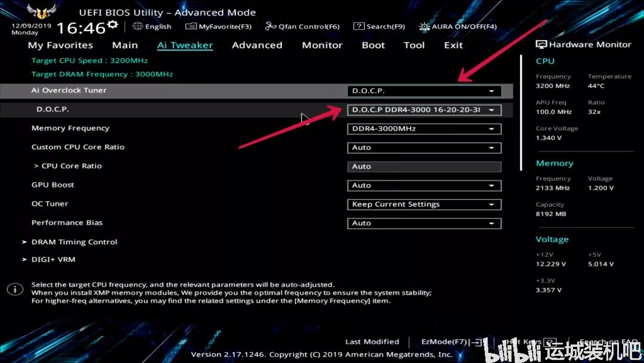Click the CPU Core Ratio Auto field

(x=425, y=167)
